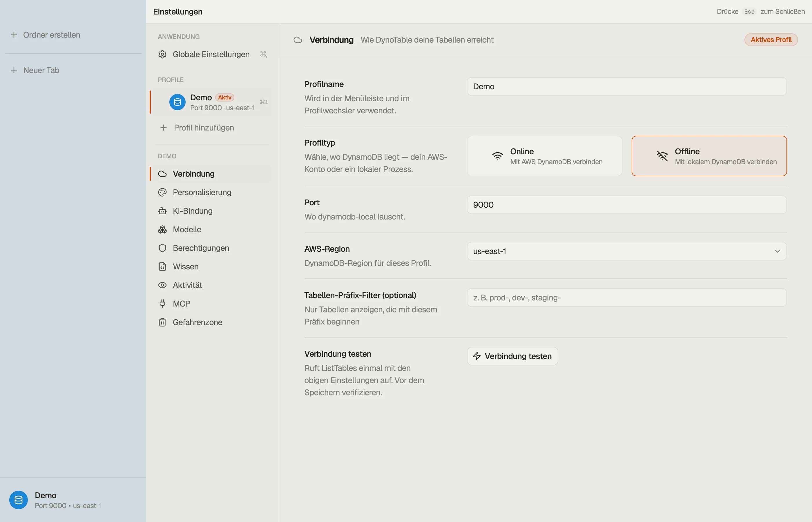Click the blue database icon in the bottom-left footer
This screenshot has height=522, width=812.
point(19,500)
